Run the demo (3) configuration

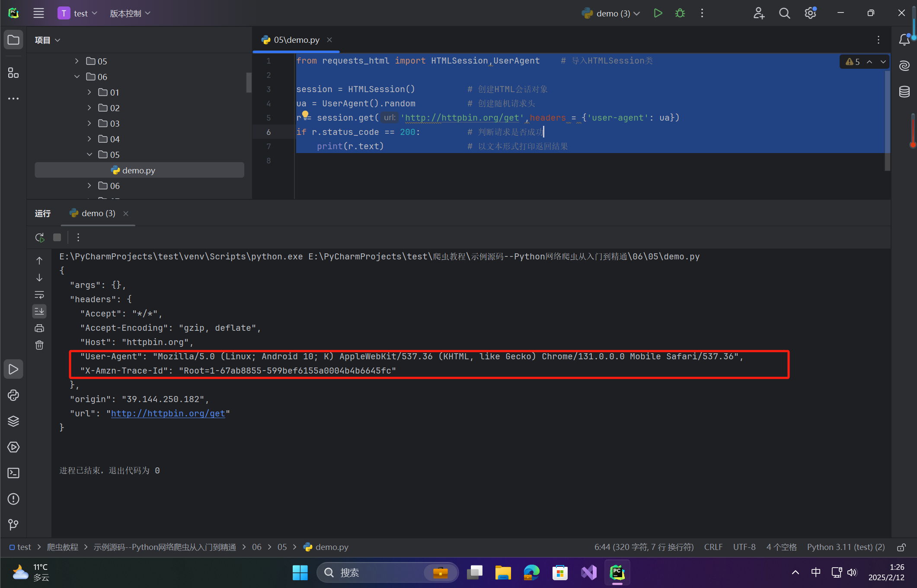(x=658, y=13)
